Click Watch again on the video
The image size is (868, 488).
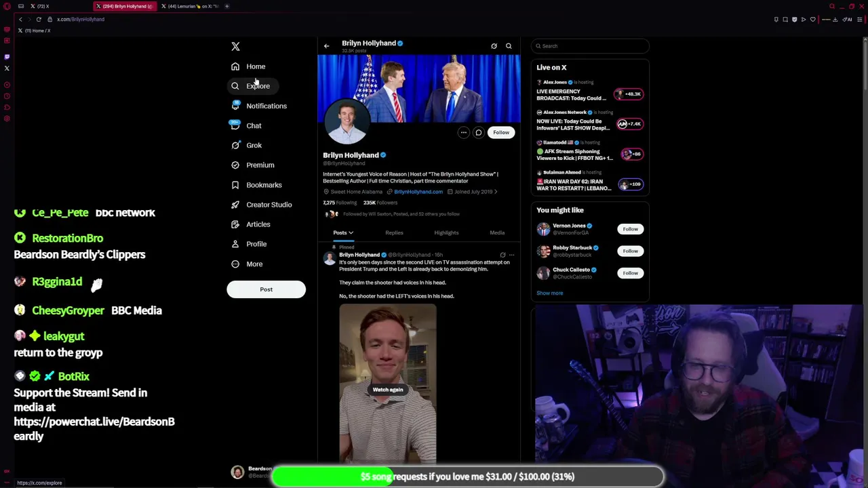(x=388, y=390)
